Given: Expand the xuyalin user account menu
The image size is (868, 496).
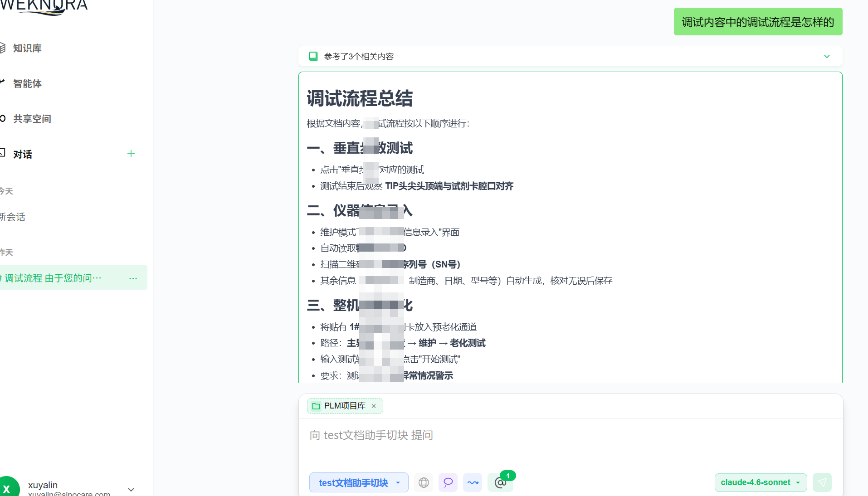Looking at the screenshot, I should pyautogui.click(x=131, y=489).
